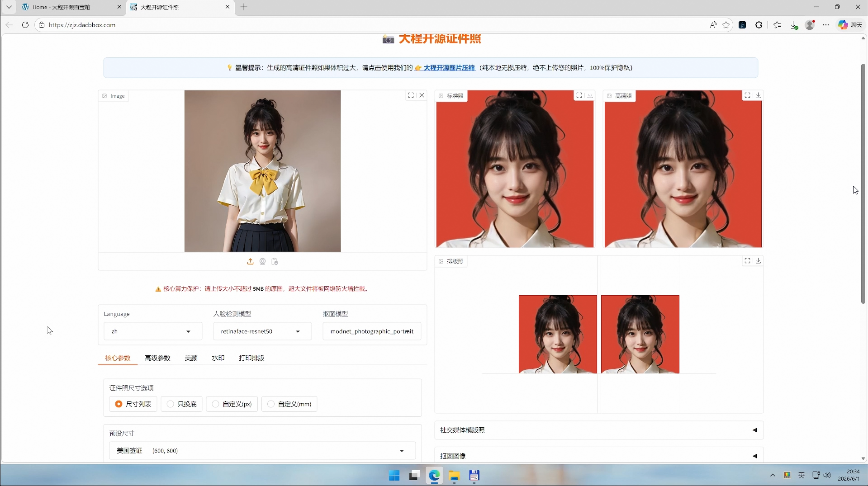Open Windows Start menu
Screen dimensions: 868x486
[394, 476]
